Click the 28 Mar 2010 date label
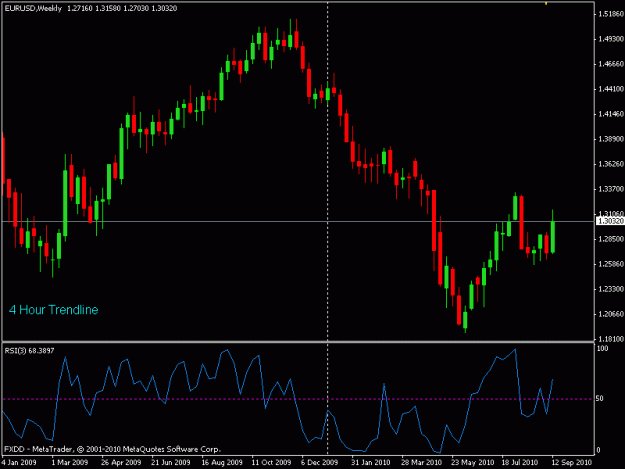The height and width of the screenshot is (469, 625). click(421, 463)
